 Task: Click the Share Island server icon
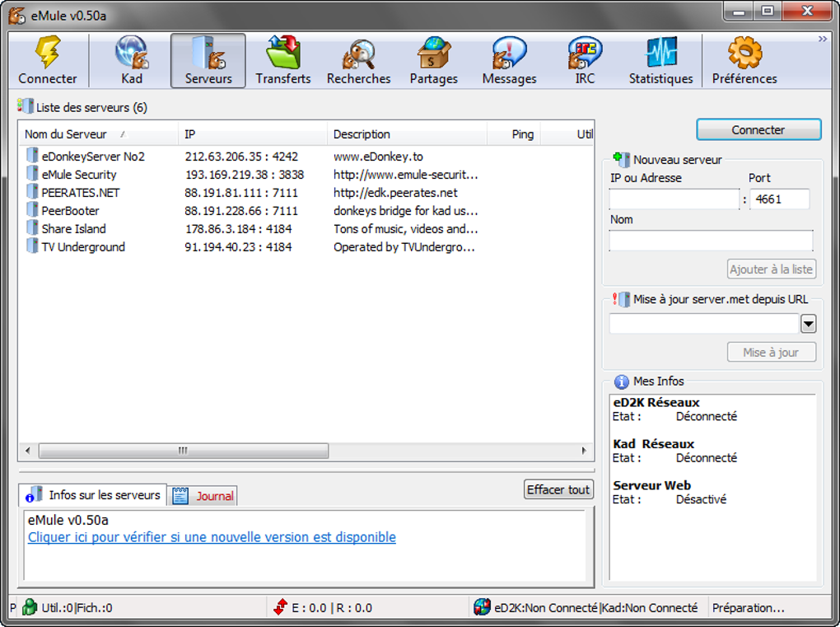coord(32,228)
